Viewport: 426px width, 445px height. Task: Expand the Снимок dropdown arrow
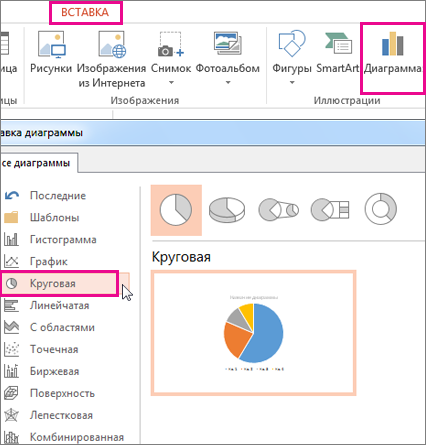pos(171,82)
